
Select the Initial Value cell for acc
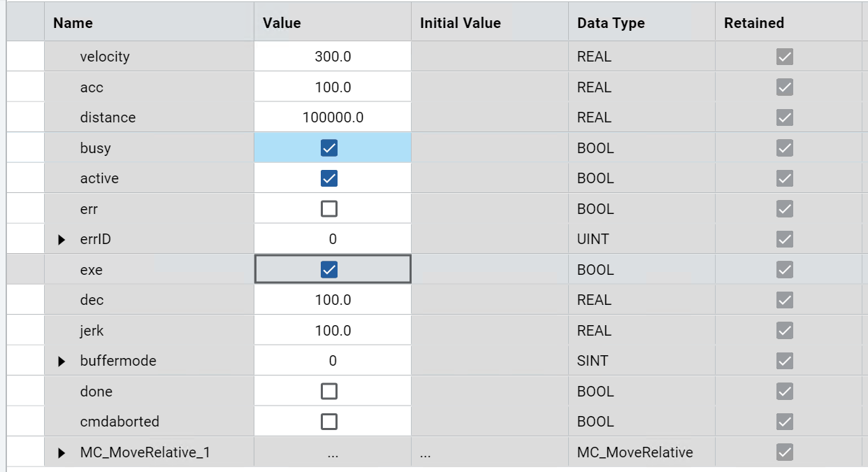pos(489,87)
